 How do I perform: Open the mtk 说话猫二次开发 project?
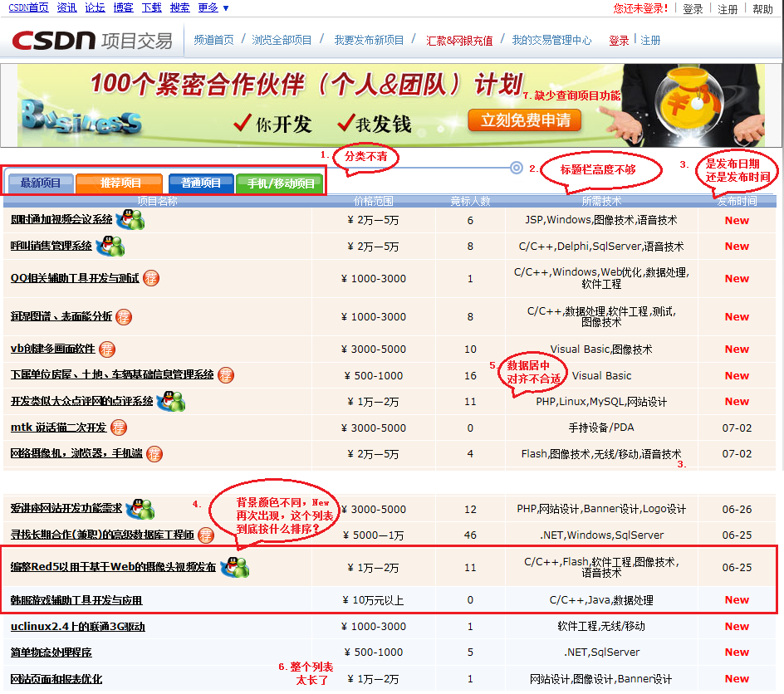pos(58,428)
